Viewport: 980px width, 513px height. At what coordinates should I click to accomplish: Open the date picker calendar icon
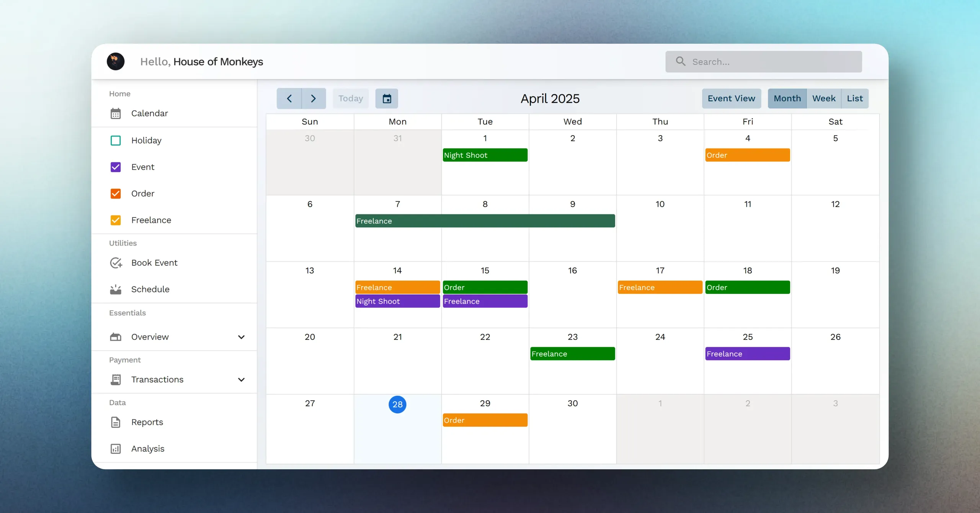coord(387,98)
